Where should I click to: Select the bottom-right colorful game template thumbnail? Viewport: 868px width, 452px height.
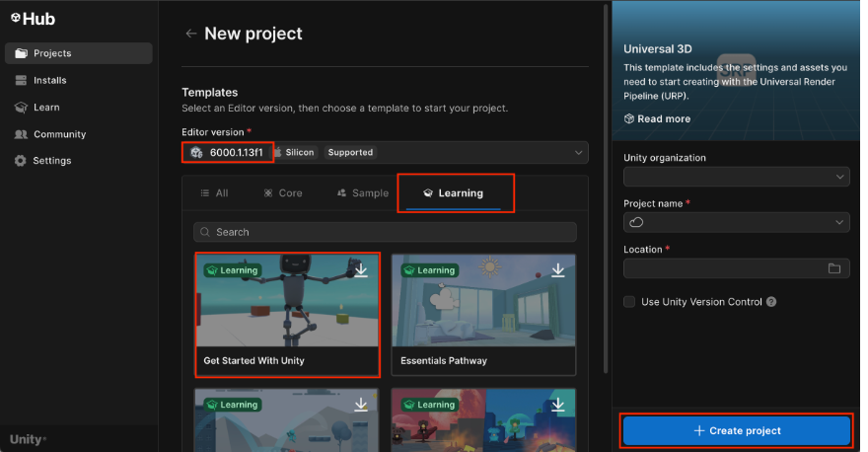coord(484,419)
